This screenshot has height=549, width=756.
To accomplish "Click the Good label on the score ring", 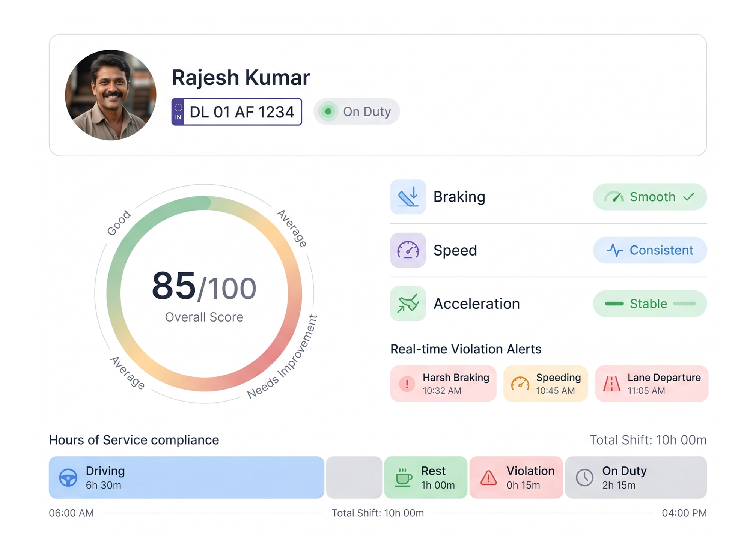I will (x=119, y=223).
